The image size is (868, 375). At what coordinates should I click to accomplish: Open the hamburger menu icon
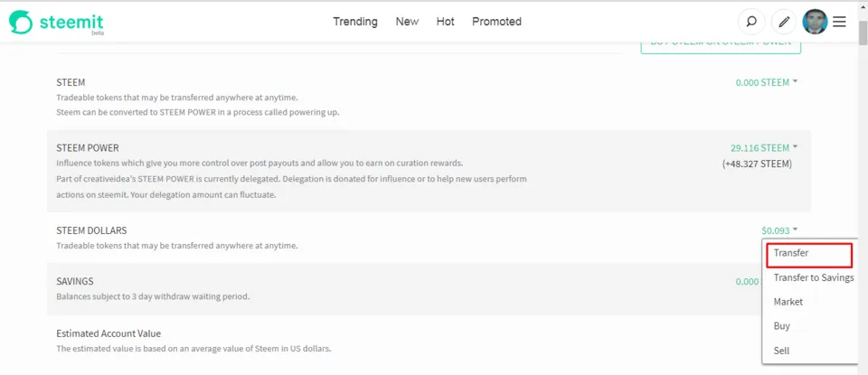[x=839, y=22]
